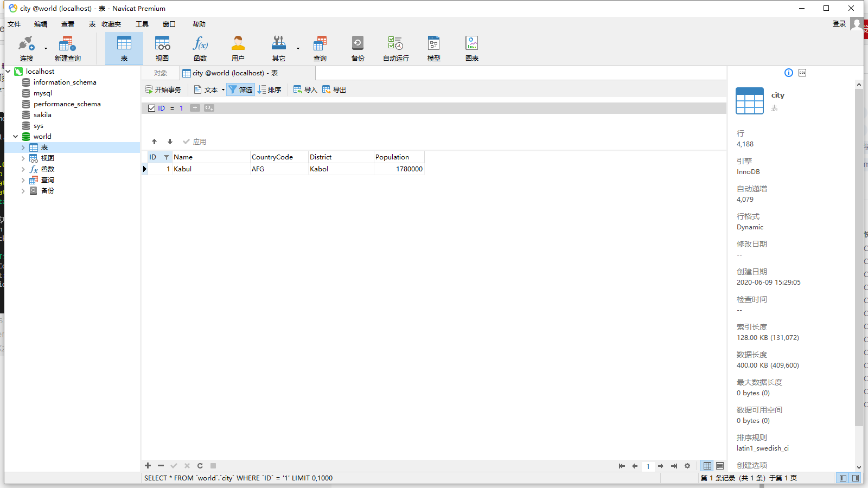The height and width of the screenshot is (488, 868).
Task: Toggle the 筛选 (Filter) button
Action: click(x=240, y=89)
